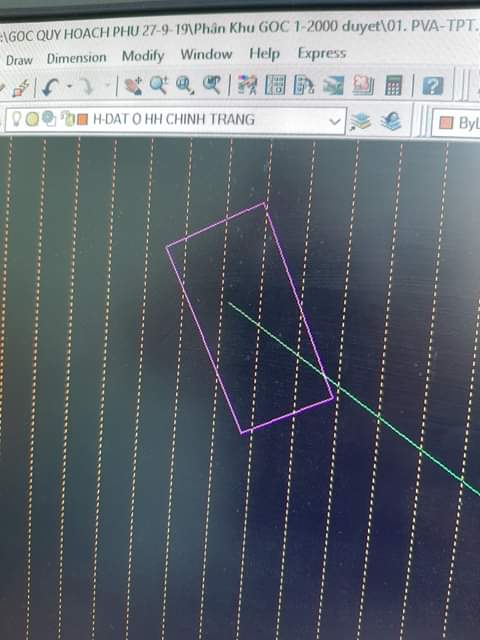Click the orange layer color swatch
480x640 pixels.
pos(82,119)
